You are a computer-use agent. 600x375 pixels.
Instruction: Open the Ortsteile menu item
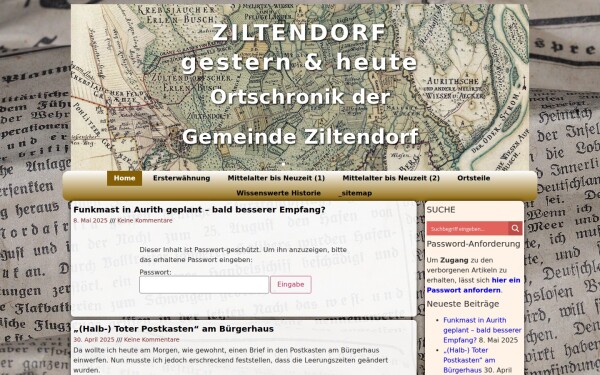474,178
